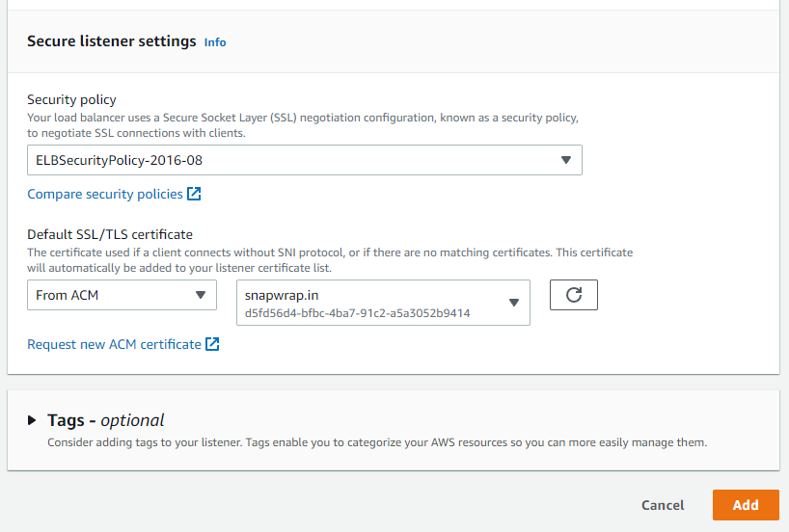Viewport: 789px width, 532px height.
Task: Open the Compare security policies link
Action: click(x=105, y=194)
